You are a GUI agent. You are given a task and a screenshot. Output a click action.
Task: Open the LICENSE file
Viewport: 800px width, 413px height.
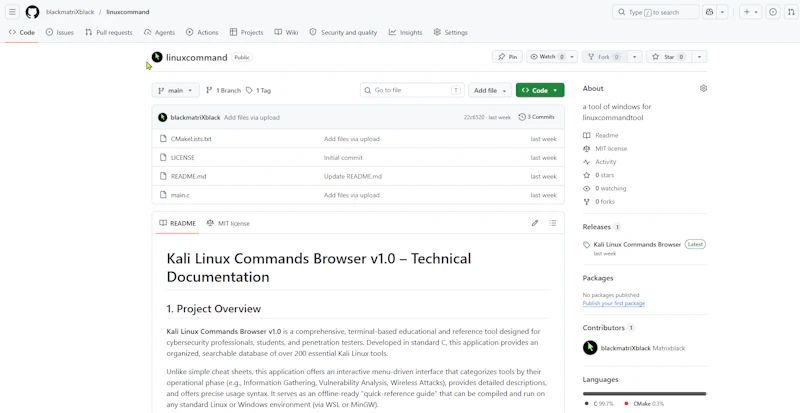[183, 158]
